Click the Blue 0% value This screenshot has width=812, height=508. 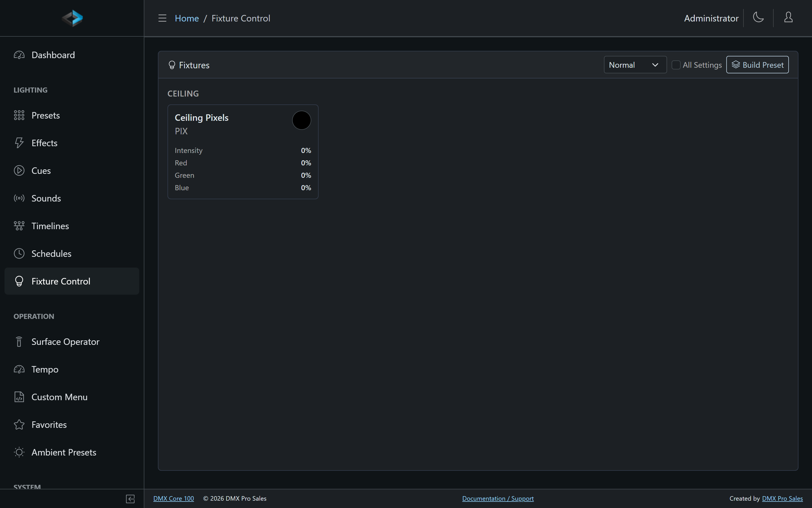(x=306, y=188)
